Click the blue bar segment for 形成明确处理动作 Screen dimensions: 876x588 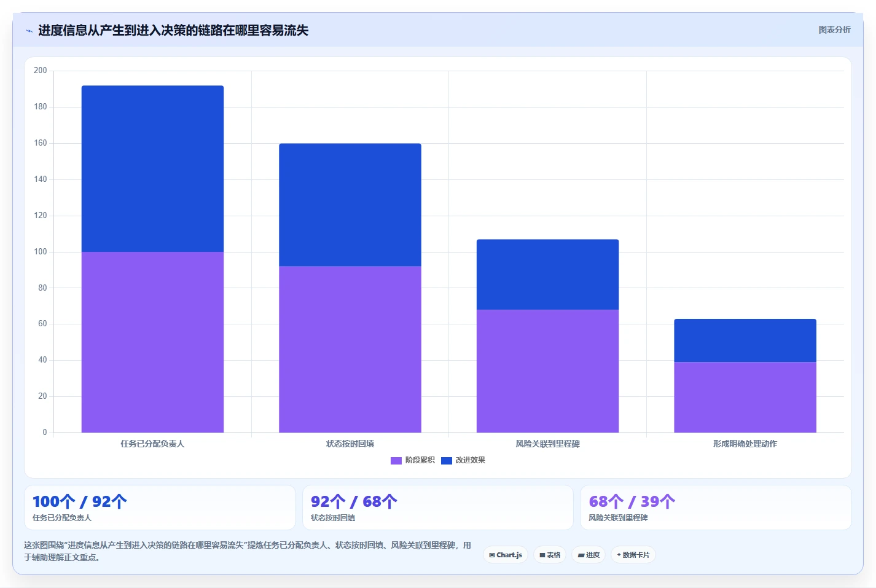(x=745, y=340)
